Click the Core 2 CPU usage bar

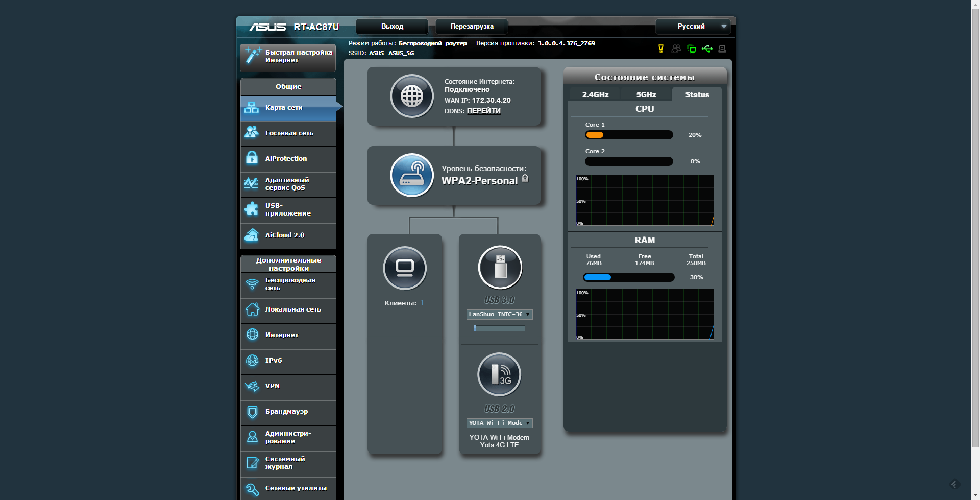point(629,161)
